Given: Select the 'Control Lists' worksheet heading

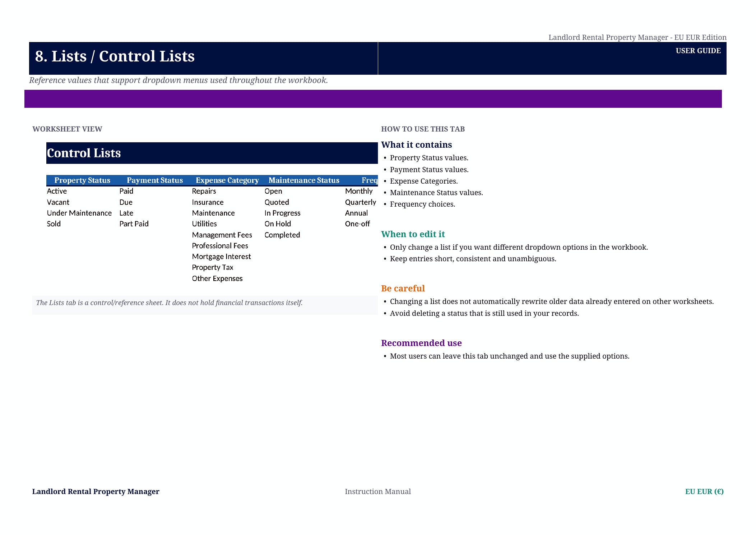Looking at the screenshot, I should pyautogui.click(x=84, y=153).
